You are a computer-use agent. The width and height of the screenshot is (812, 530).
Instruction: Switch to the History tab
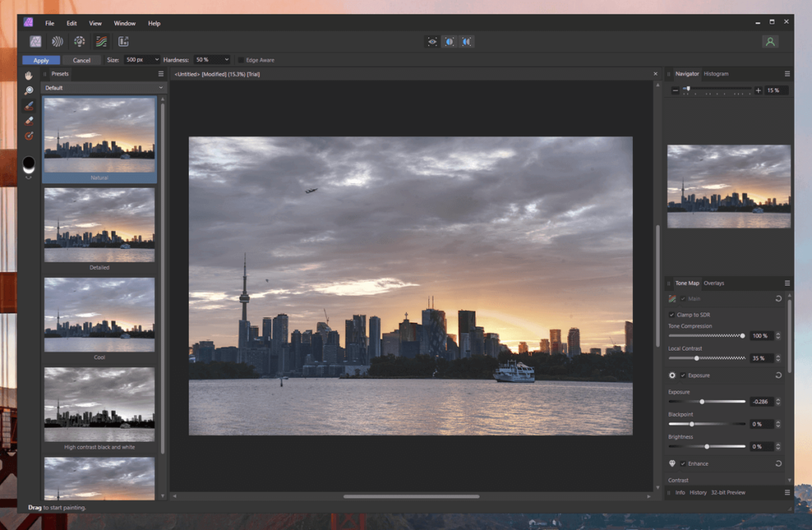pos(698,493)
